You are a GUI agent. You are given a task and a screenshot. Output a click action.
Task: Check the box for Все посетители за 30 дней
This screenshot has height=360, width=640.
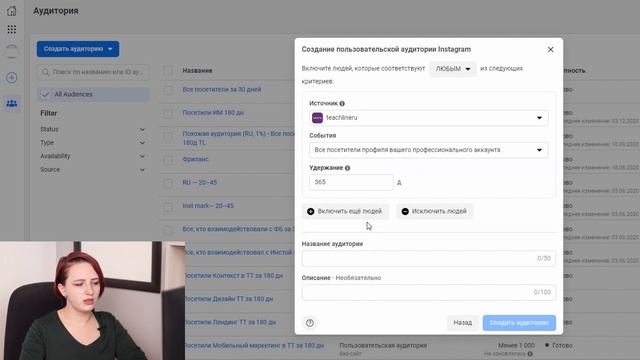(x=168, y=90)
